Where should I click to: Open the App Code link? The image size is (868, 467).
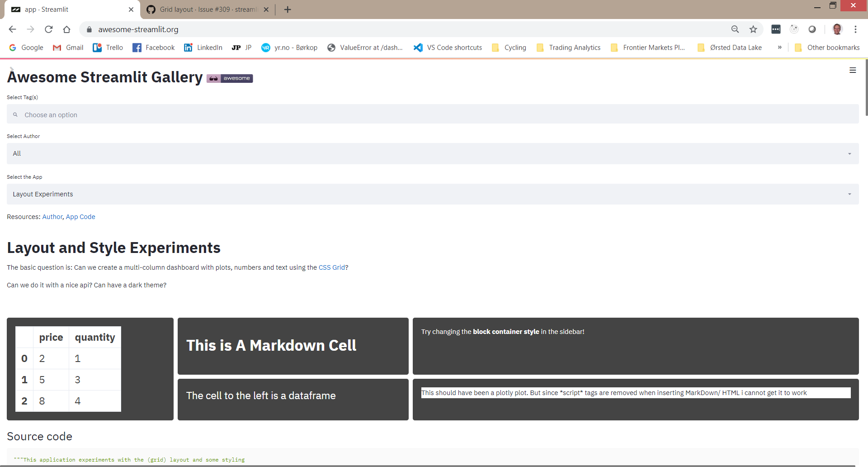click(x=80, y=217)
